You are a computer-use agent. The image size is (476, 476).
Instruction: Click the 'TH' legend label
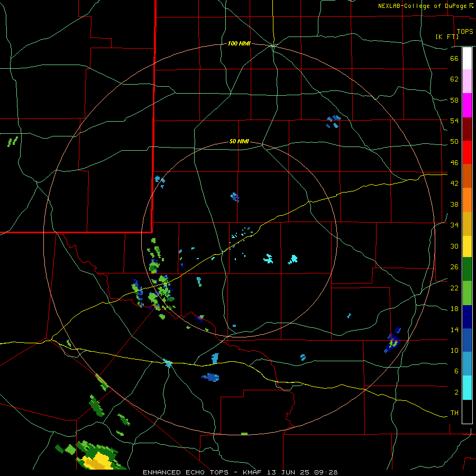454,413
